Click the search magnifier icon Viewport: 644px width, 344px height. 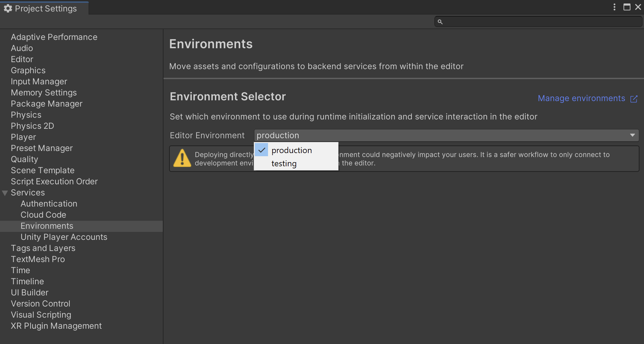[440, 22]
